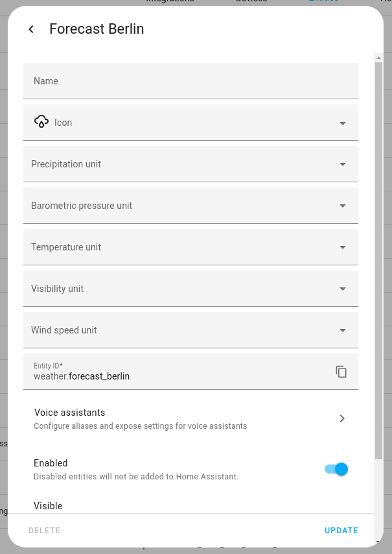Copy the entity ID using the copy icon

341,372
